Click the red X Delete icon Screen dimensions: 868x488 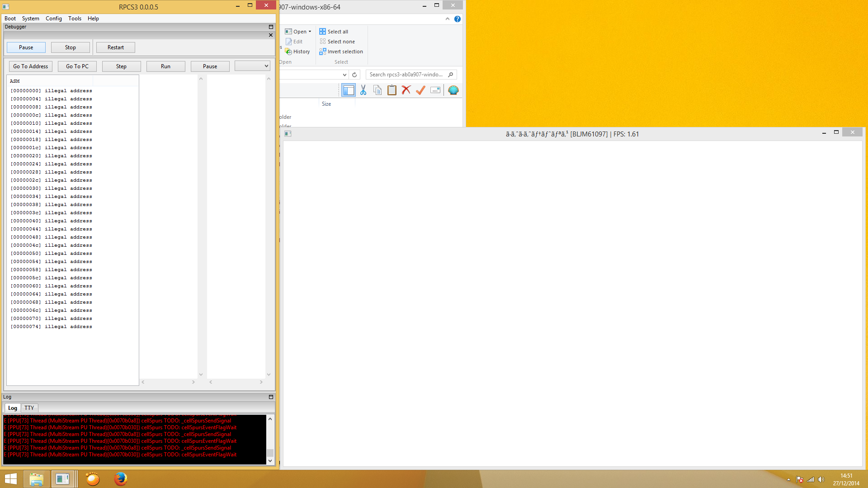pos(406,90)
